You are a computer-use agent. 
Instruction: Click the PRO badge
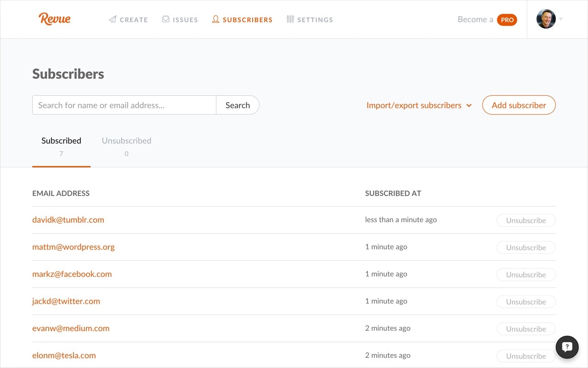(507, 20)
